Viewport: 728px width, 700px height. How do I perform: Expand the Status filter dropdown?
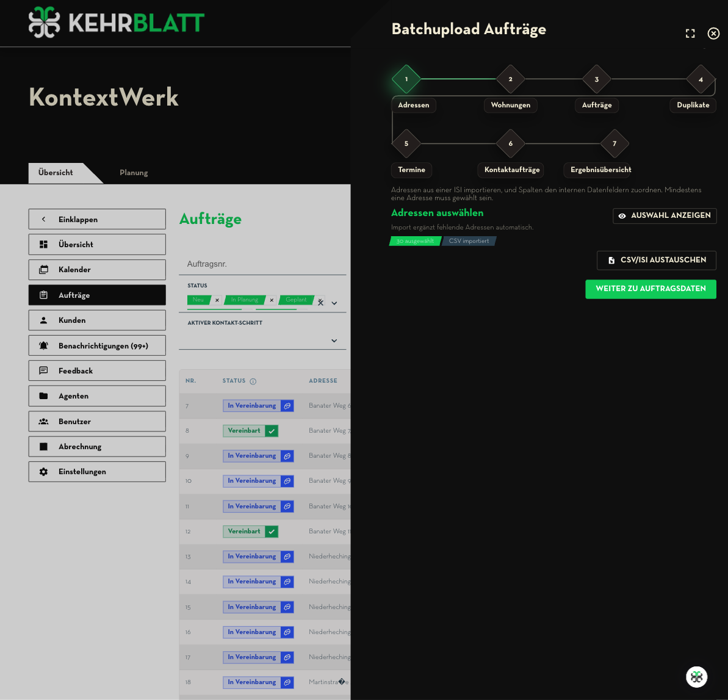pos(334,303)
